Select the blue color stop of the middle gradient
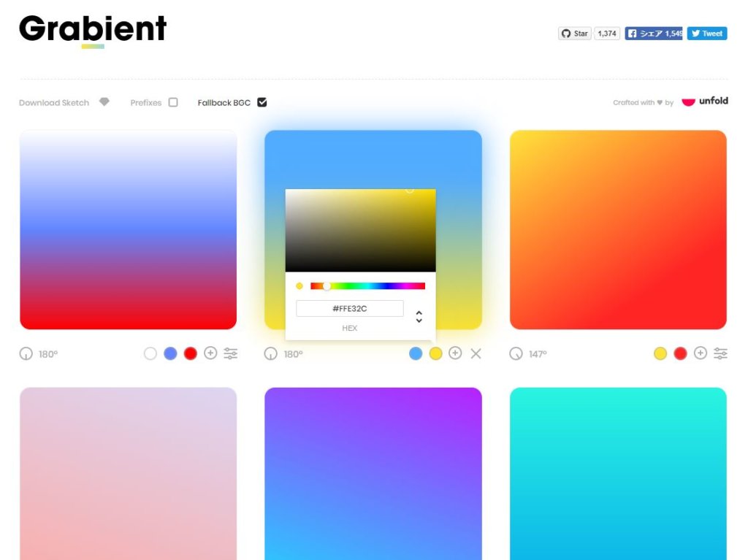748x560 pixels. pyautogui.click(x=416, y=353)
